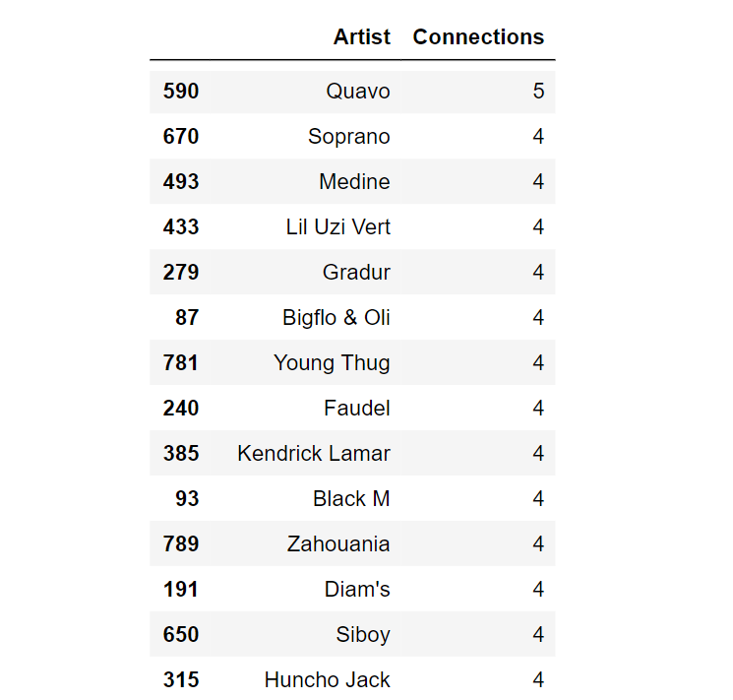The width and height of the screenshot is (733, 700).
Task: Select the Quavo artist cell
Action: pos(358,92)
